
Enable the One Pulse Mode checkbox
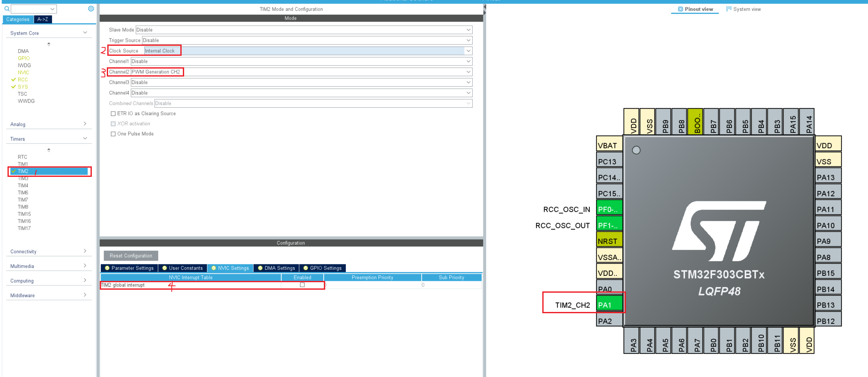tap(113, 134)
